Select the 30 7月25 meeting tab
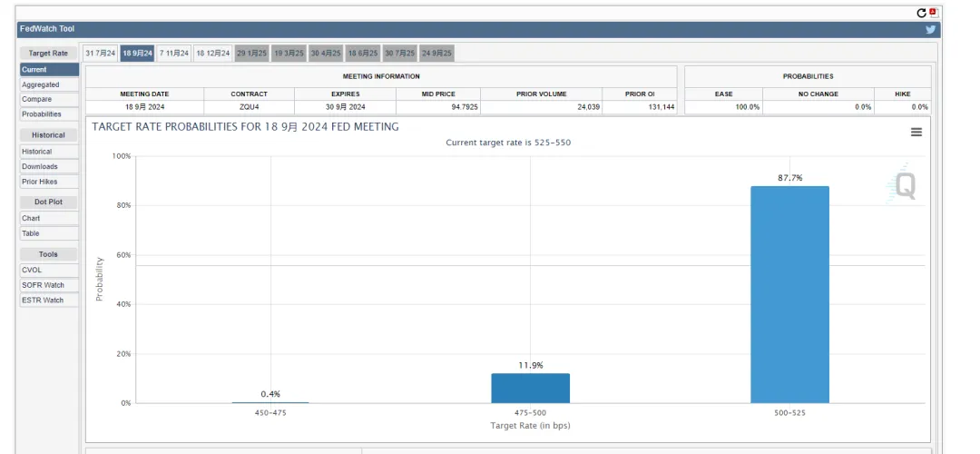980x454 pixels. [x=400, y=54]
